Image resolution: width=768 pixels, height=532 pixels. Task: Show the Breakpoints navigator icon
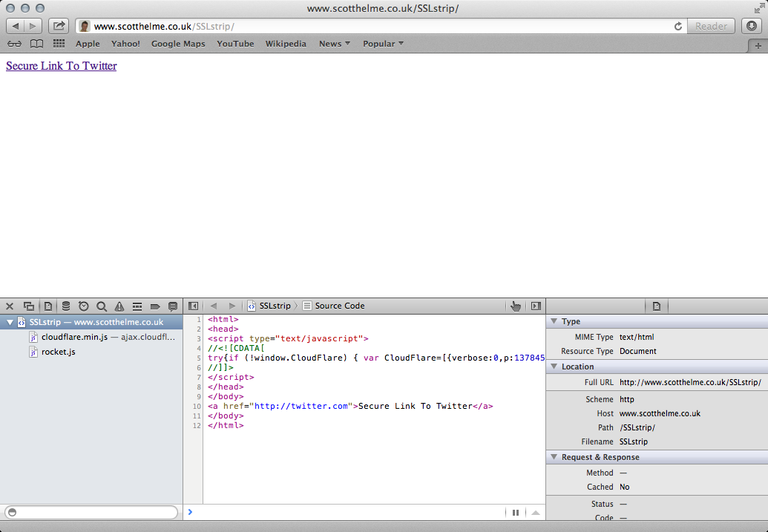(x=155, y=306)
